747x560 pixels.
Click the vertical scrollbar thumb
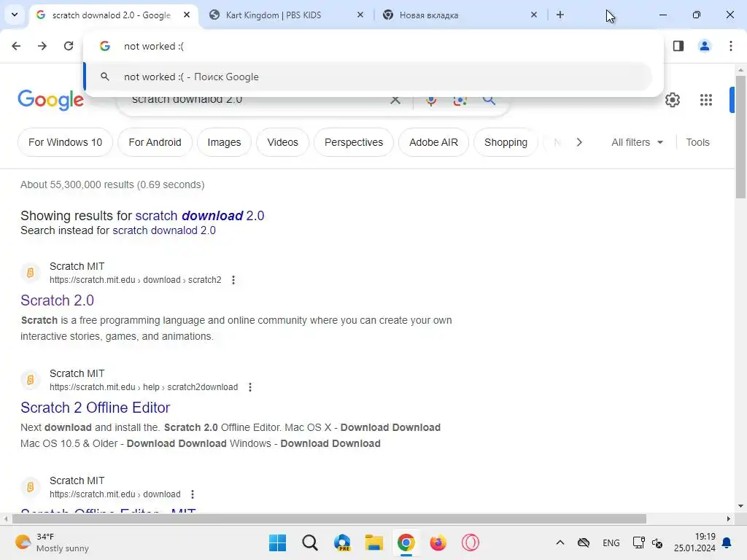740,136
